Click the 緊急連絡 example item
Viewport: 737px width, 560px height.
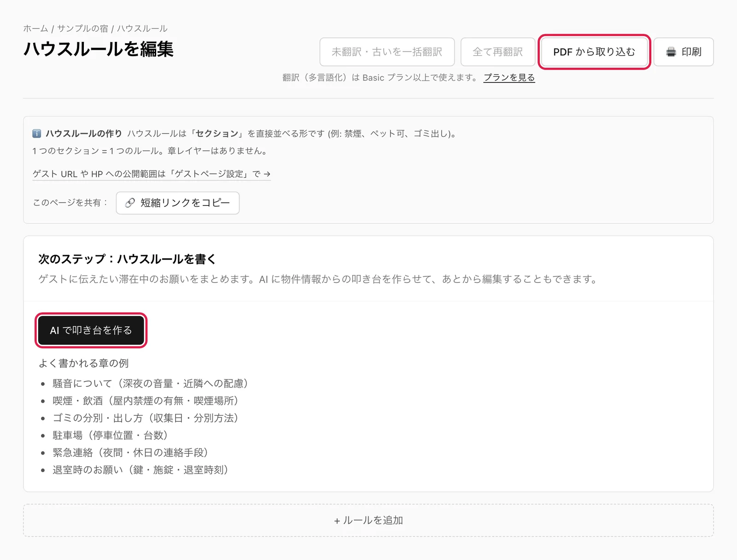click(x=130, y=453)
